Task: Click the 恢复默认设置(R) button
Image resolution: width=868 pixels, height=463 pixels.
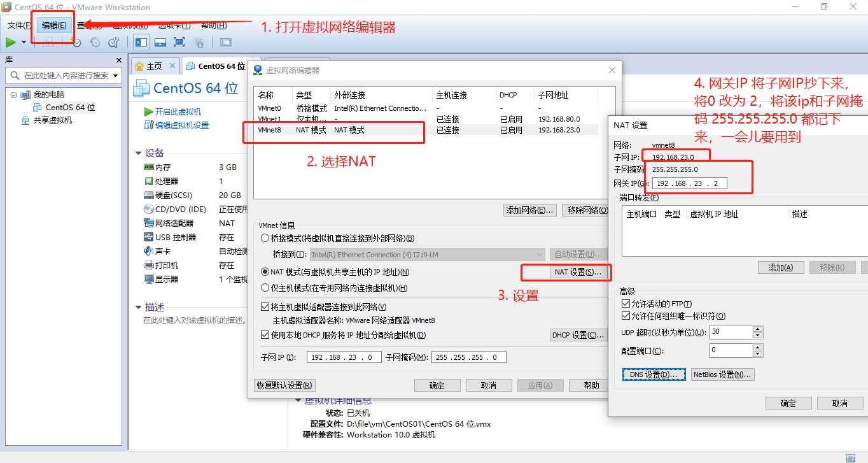Action: (x=284, y=385)
